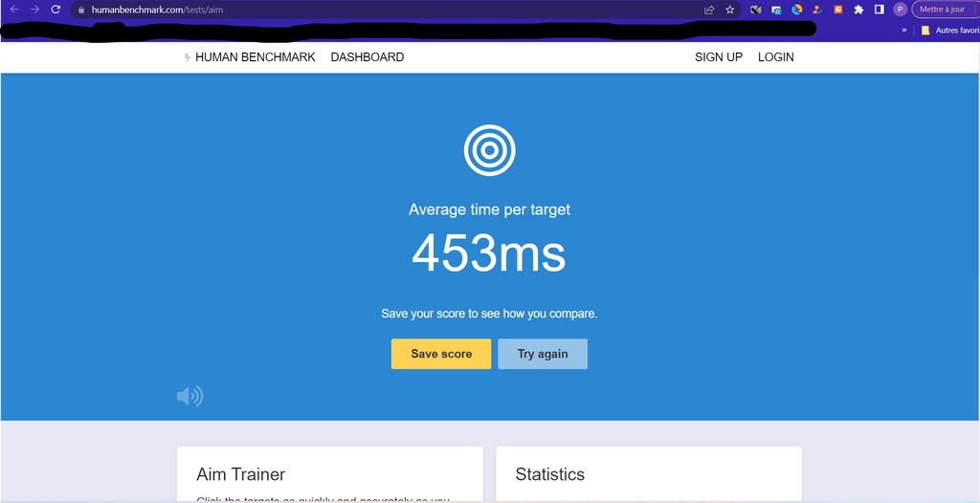Image resolution: width=980 pixels, height=503 pixels.
Task: Click the Save score button
Action: click(x=441, y=354)
